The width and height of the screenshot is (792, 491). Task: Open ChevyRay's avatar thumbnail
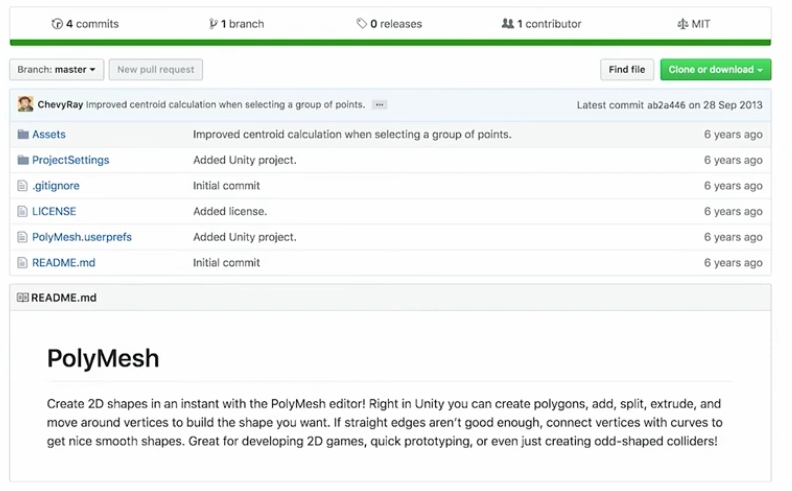(25, 104)
